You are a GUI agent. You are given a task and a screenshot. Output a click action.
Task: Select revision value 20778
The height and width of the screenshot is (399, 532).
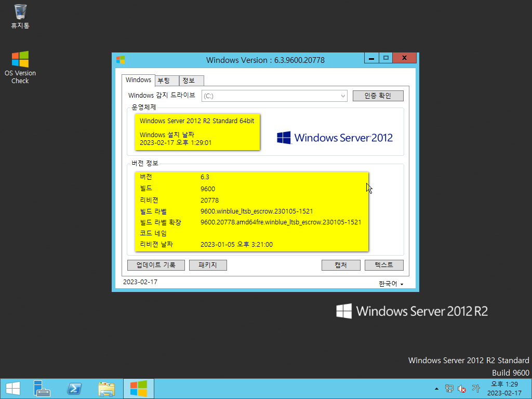[x=210, y=201]
